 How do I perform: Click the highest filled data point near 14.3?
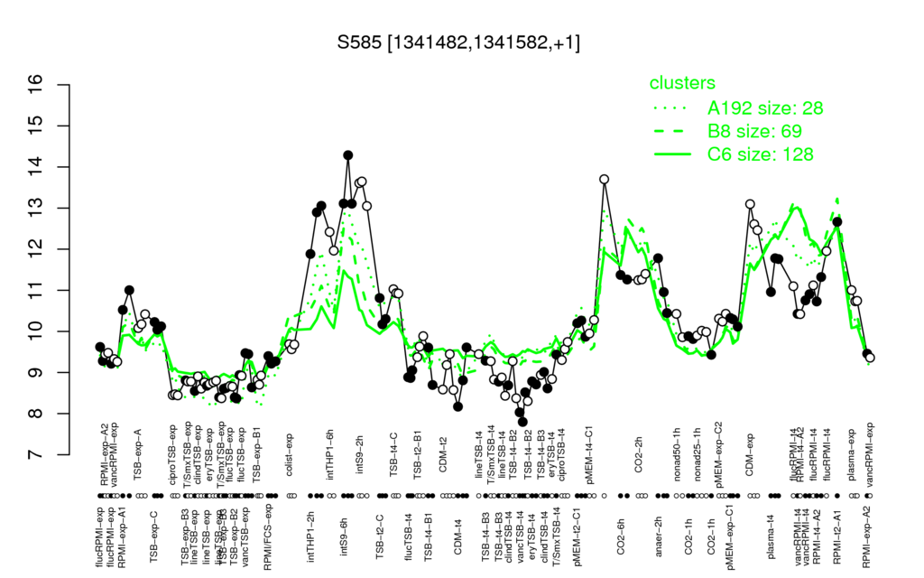[x=347, y=155]
